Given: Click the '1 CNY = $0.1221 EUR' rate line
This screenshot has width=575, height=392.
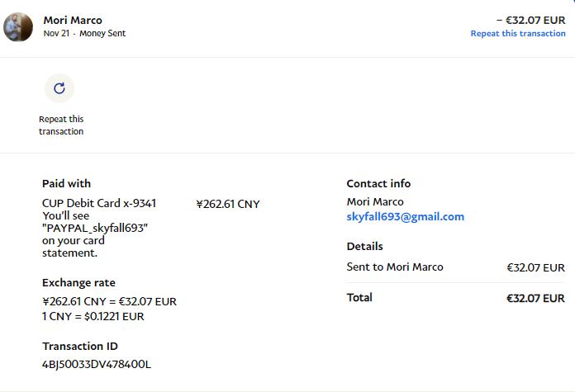Looking at the screenshot, I should pyautogui.click(x=98, y=316).
